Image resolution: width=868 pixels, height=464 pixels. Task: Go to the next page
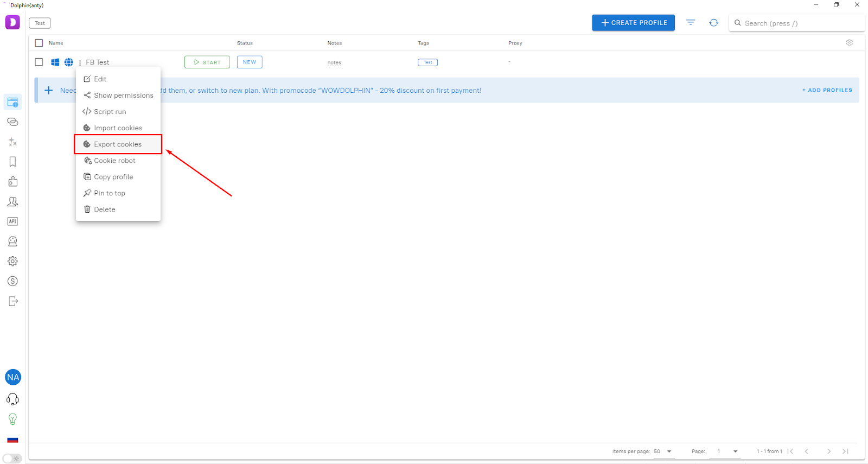[x=829, y=452]
